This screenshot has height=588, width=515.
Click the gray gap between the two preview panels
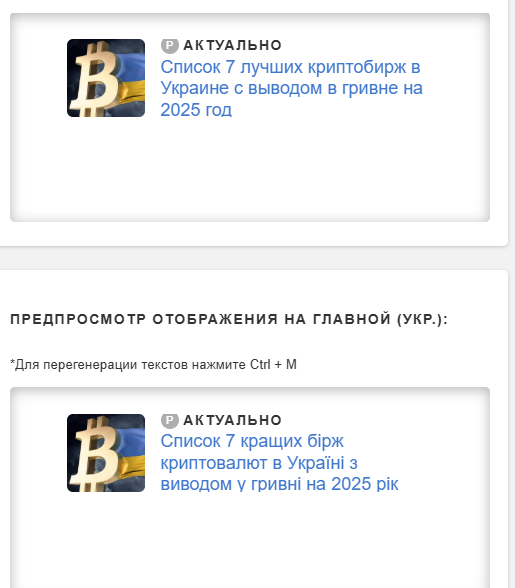[254, 258]
